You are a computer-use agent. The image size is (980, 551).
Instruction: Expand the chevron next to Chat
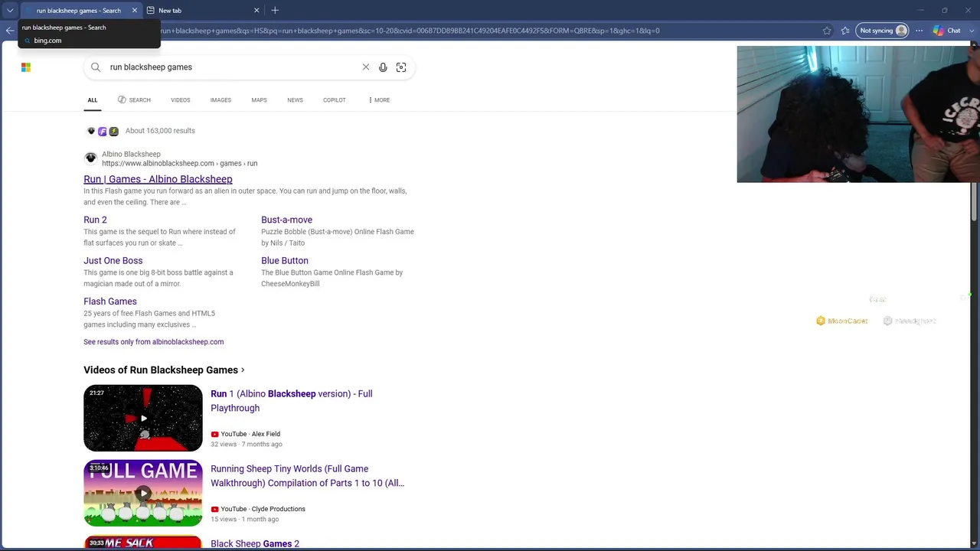pyautogui.click(x=972, y=31)
